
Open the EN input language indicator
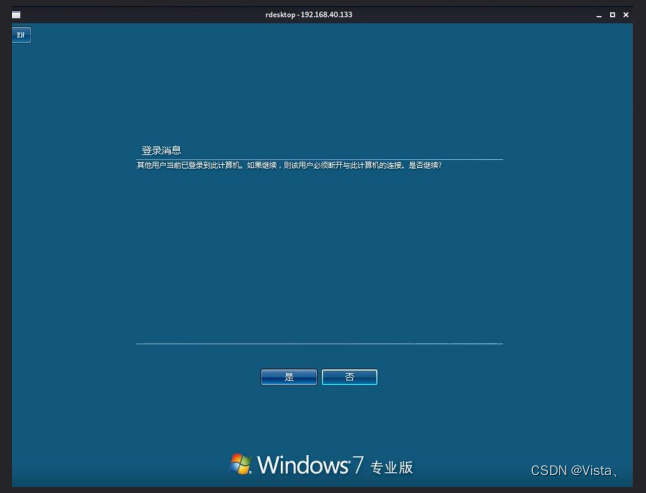21,35
